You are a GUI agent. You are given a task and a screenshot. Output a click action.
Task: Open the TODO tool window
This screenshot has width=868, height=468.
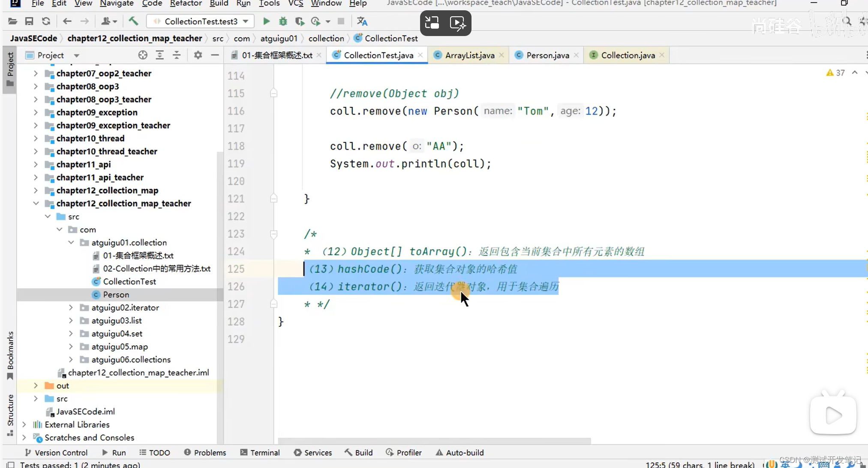click(155, 453)
